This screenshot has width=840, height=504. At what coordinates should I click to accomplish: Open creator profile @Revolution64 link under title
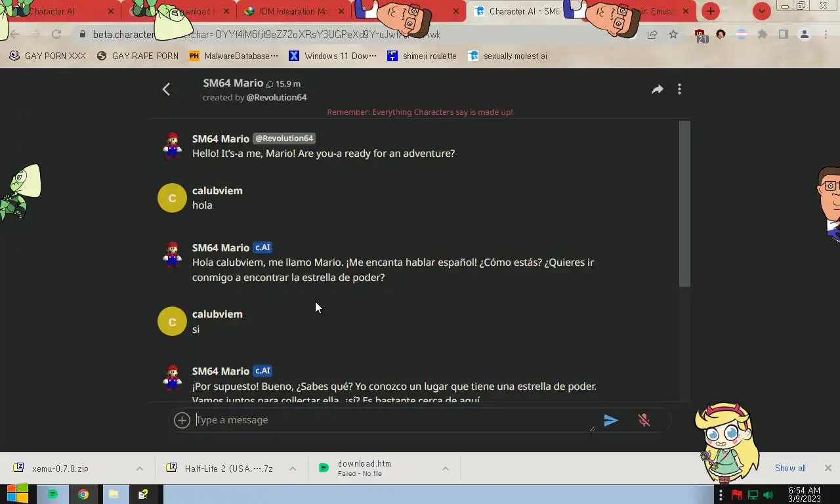point(276,97)
